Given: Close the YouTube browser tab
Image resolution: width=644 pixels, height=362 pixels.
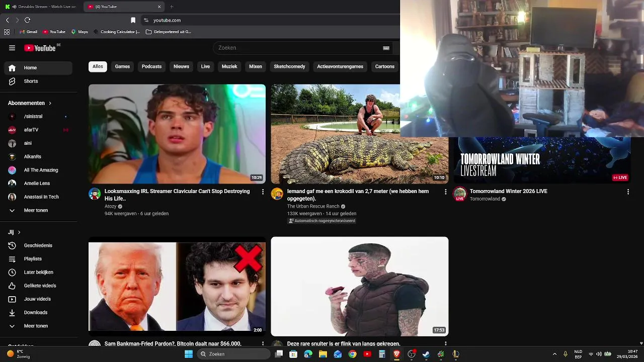Looking at the screenshot, I should click(x=159, y=7).
